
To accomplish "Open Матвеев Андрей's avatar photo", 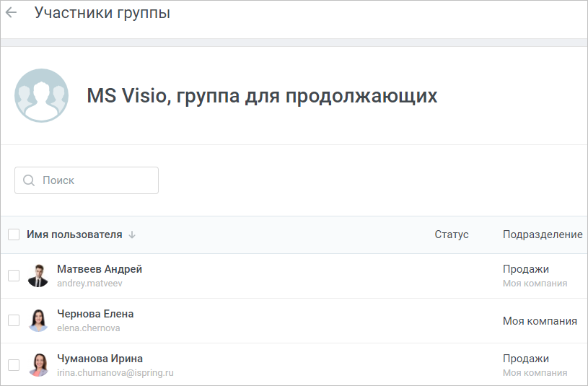I will [38, 276].
